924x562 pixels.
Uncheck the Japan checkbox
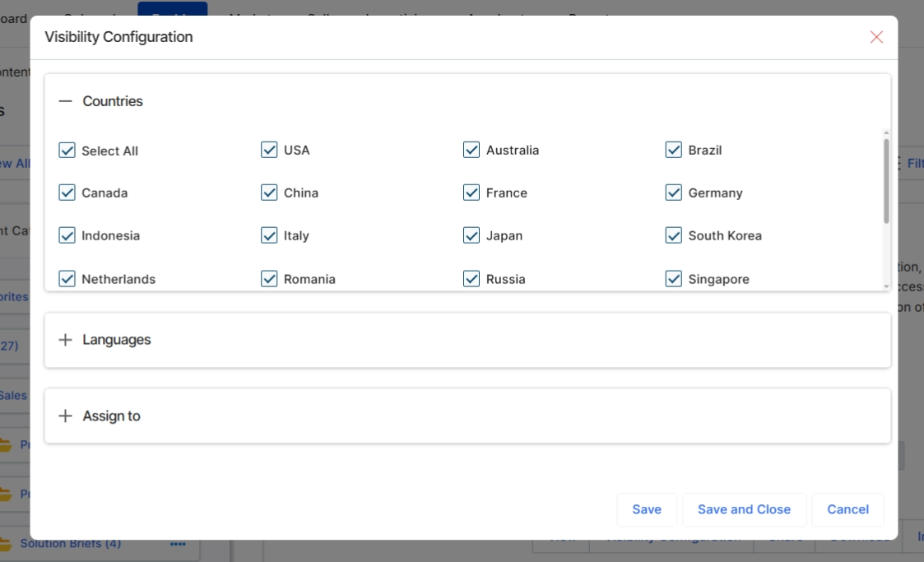471,235
